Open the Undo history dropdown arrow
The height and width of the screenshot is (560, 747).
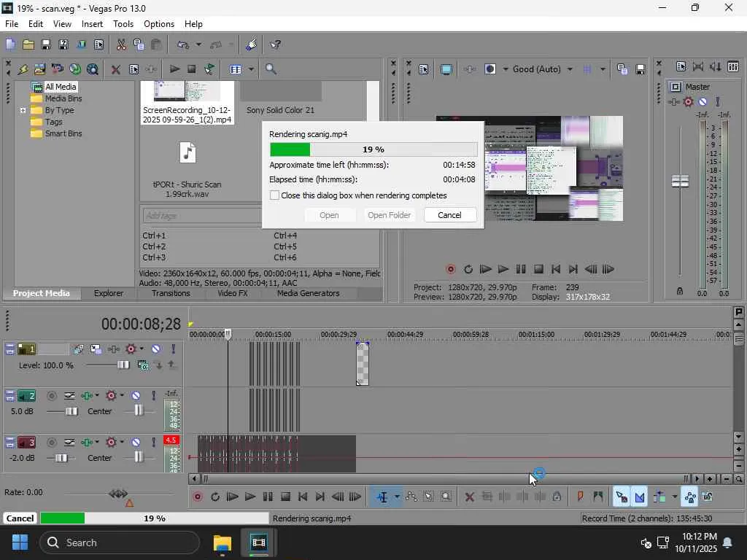coord(198,44)
